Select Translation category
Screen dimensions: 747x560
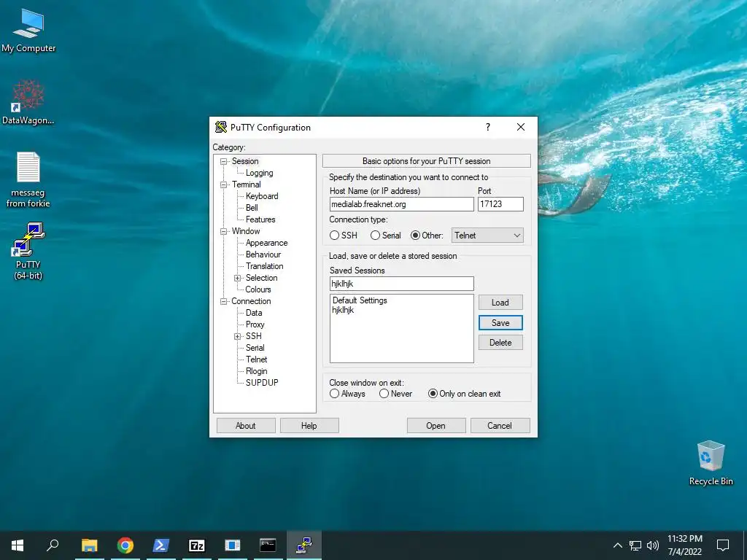(x=264, y=266)
